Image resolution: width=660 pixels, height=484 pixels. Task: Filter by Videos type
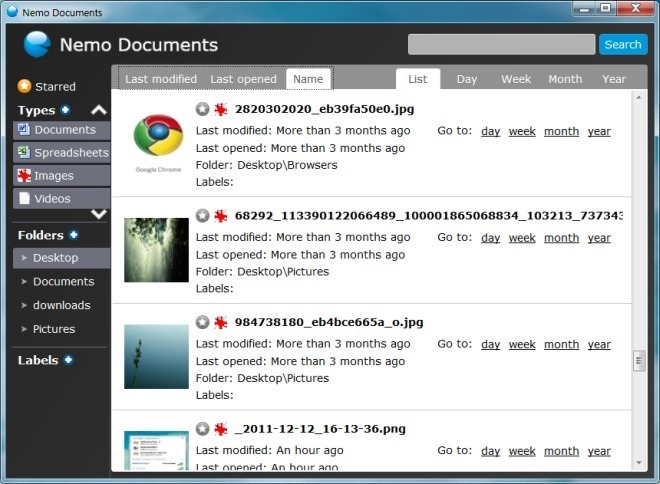click(x=61, y=198)
